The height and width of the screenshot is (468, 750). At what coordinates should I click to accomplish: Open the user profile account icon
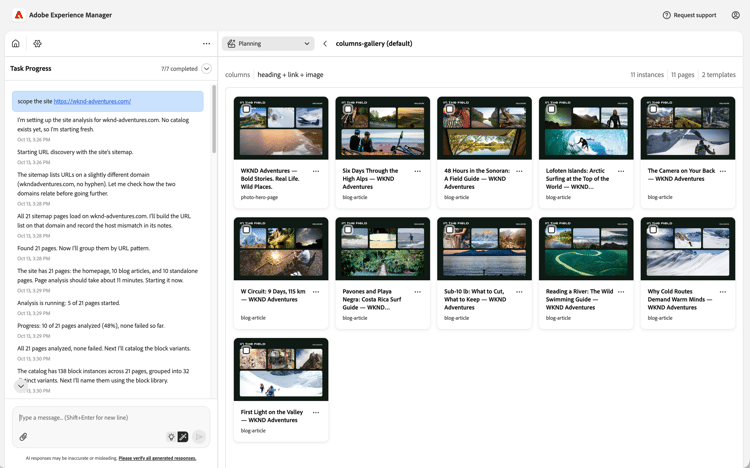(736, 15)
